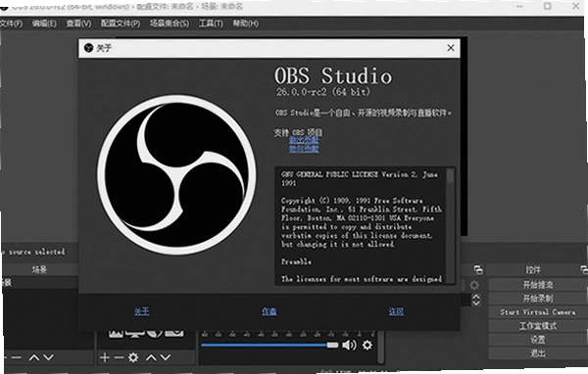Screen dimensions: 588x374
Task: Minimize the OBS main window
Action: coord(519,6)
